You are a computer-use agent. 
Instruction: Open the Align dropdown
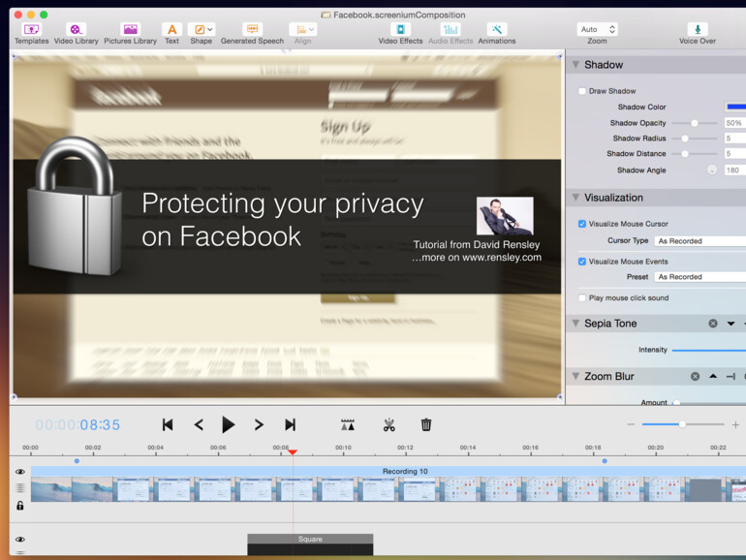tap(302, 34)
